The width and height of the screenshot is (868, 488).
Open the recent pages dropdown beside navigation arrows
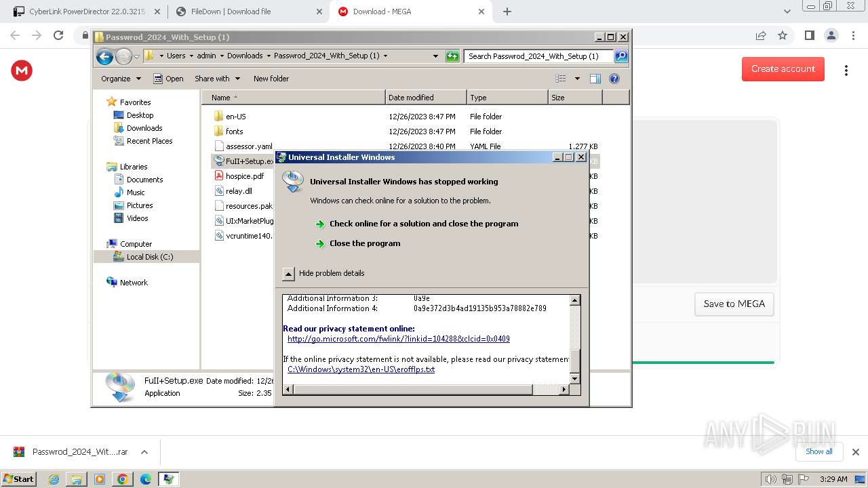coord(136,56)
